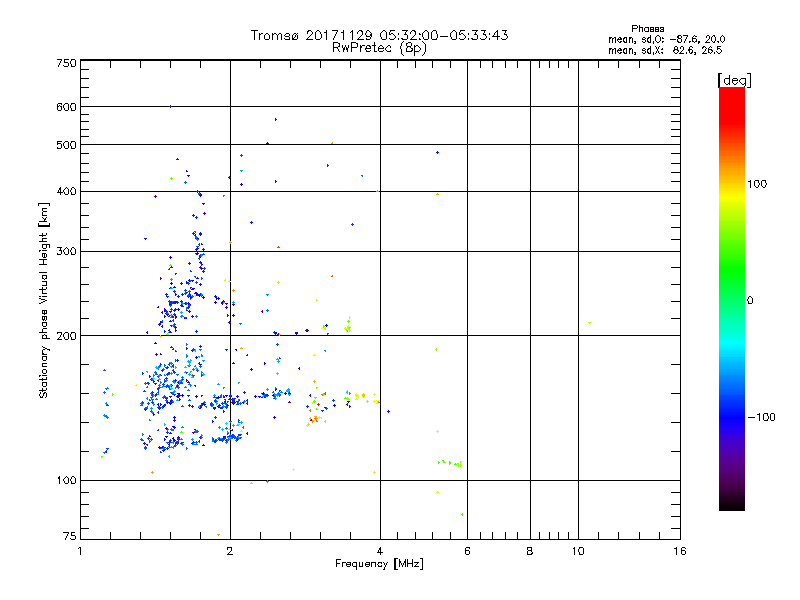
Task: Click the isolated yellow-green point right of 10 MHz
Action: (x=589, y=322)
